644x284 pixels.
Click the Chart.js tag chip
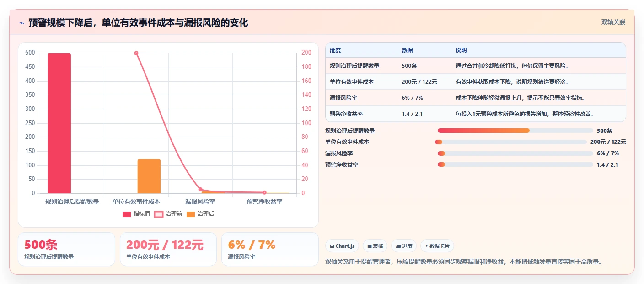[x=342, y=246]
